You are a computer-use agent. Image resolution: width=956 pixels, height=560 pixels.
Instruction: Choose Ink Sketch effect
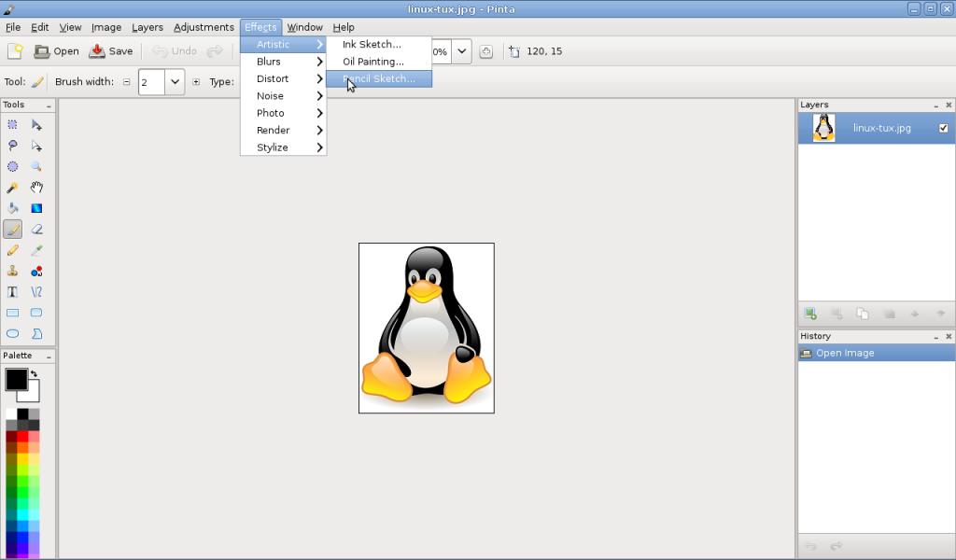click(x=379, y=45)
